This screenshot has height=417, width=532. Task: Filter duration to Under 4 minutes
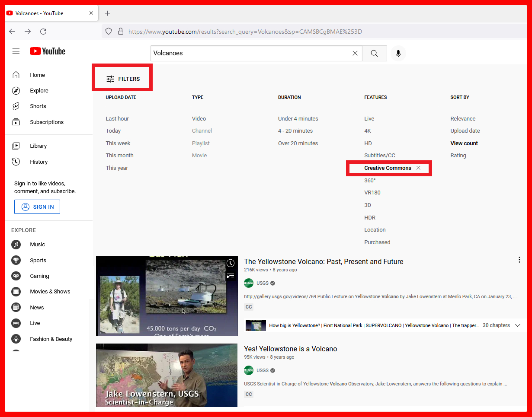(x=298, y=119)
